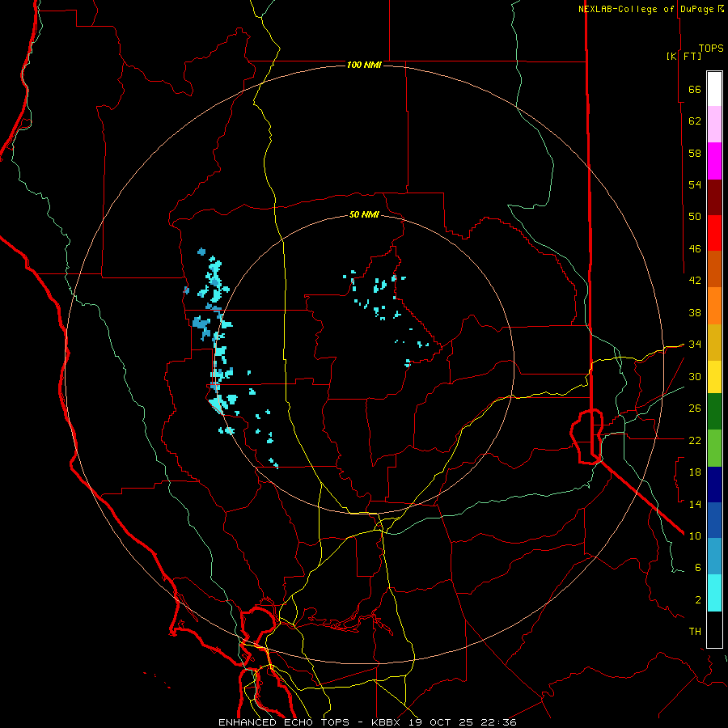Select the medium blue legend segment
The width and height of the screenshot is (728, 728).
coord(714,520)
